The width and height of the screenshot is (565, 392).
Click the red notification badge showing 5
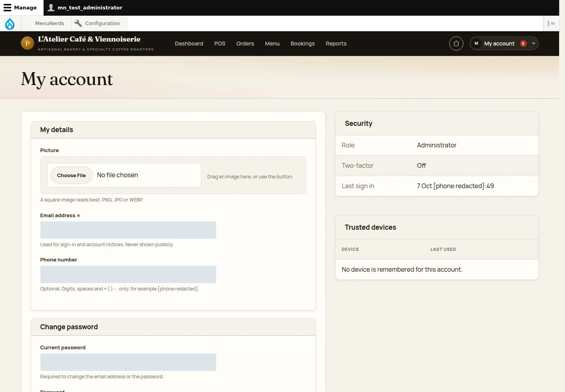click(x=523, y=44)
